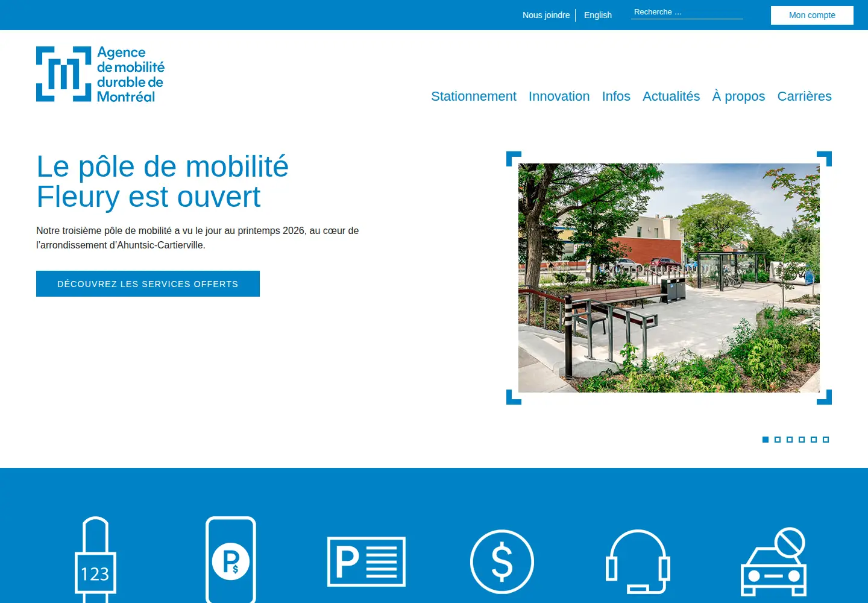Select the sixth carousel slide indicator
The image size is (868, 603).
point(826,440)
